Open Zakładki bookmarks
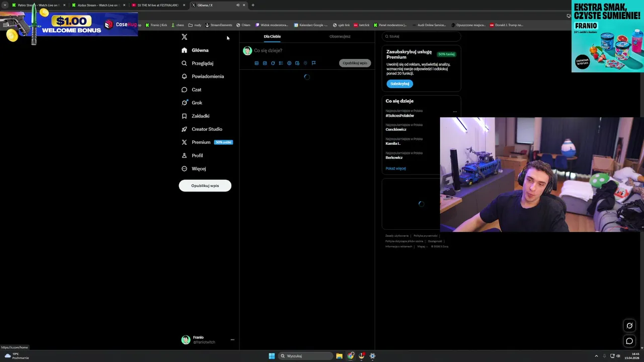This screenshot has width=644, height=362. pyautogui.click(x=195, y=116)
